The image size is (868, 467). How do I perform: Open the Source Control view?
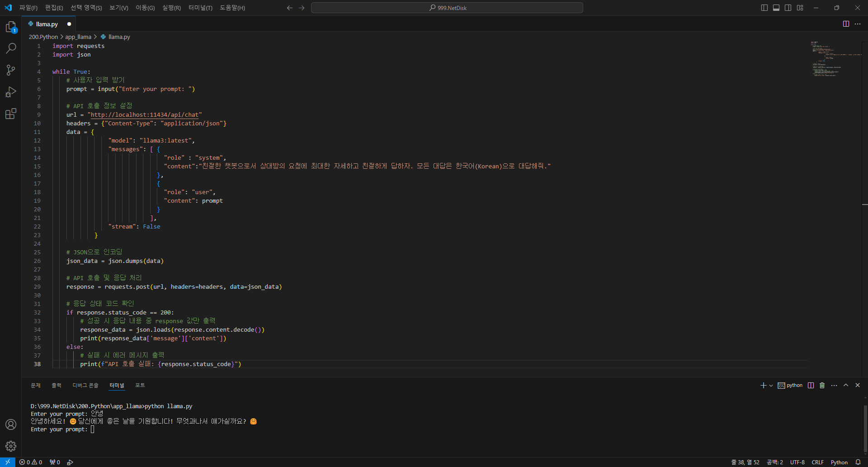tap(11, 70)
